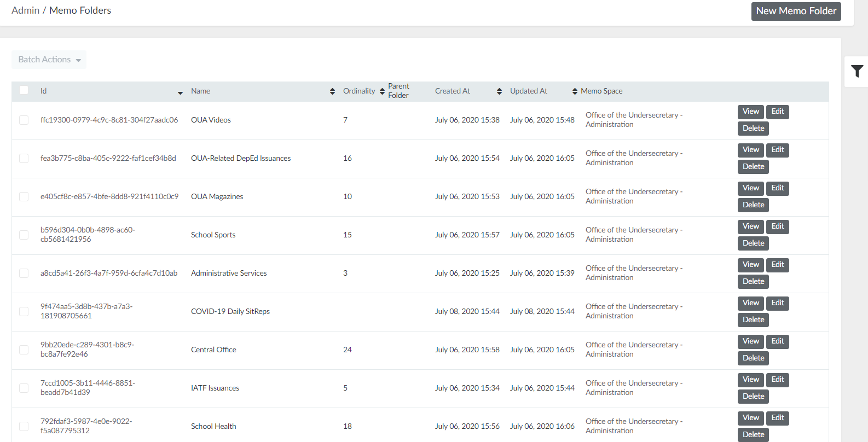Edit the OUA Magazines folder
Viewport: 868px width, 442px height.
pyautogui.click(x=777, y=188)
